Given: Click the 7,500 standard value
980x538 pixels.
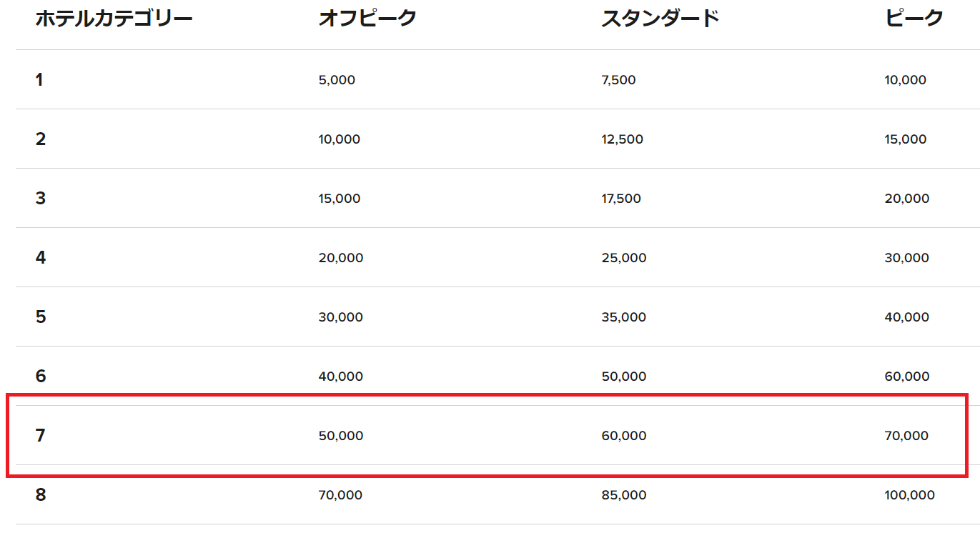Looking at the screenshot, I should [x=618, y=80].
